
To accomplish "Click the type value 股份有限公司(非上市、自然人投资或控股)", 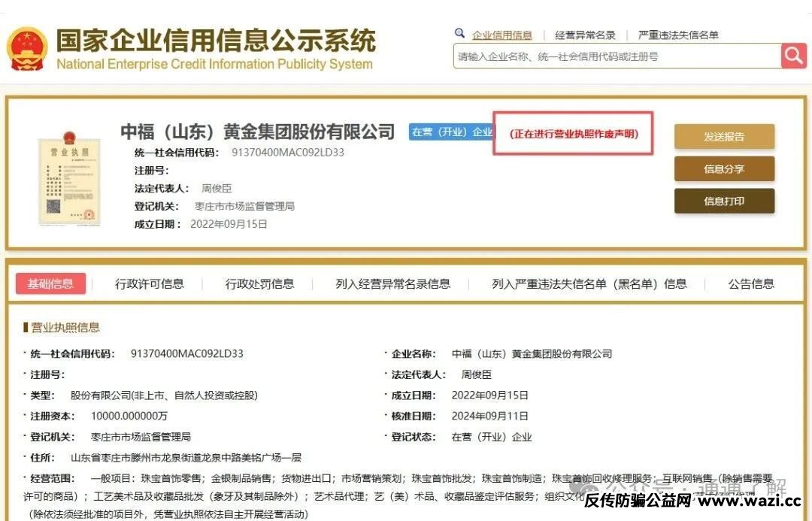I will coord(164,395).
